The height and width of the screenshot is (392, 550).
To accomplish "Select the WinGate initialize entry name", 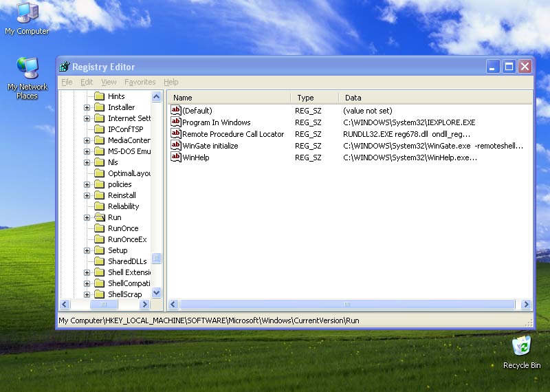I will [210, 146].
